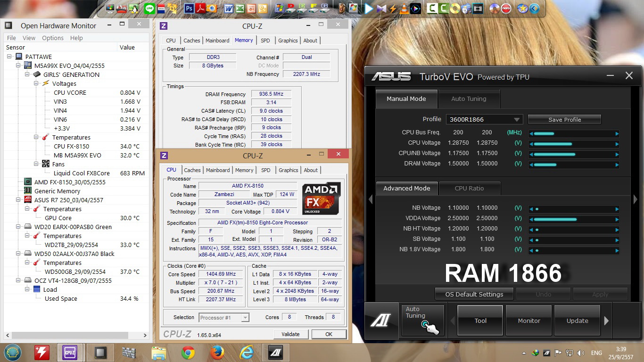
Task: Open the Help menu in Open Hardware Monitor
Action: tap(76, 38)
